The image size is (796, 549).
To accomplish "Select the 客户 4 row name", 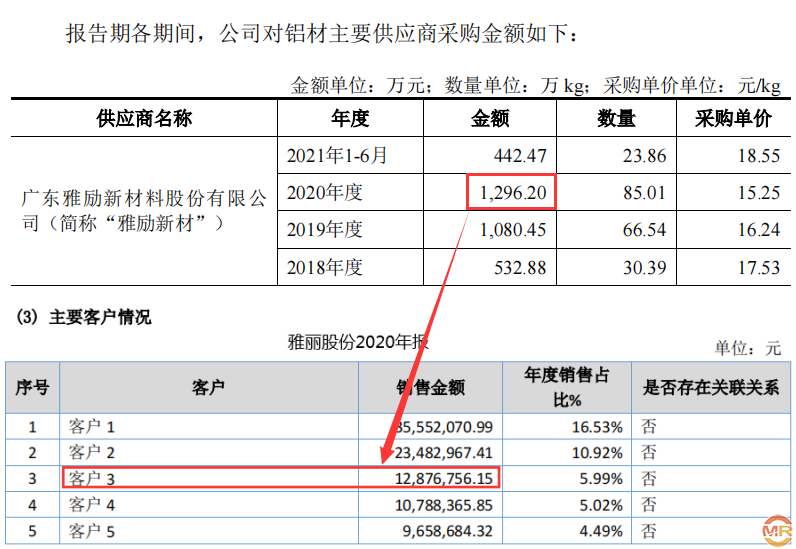I will (91, 505).
